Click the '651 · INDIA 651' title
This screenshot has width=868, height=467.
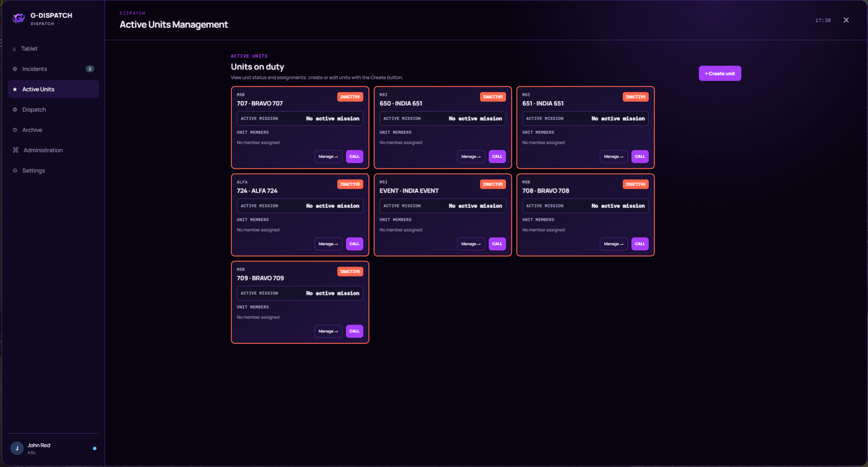click(x=542, y=103)
